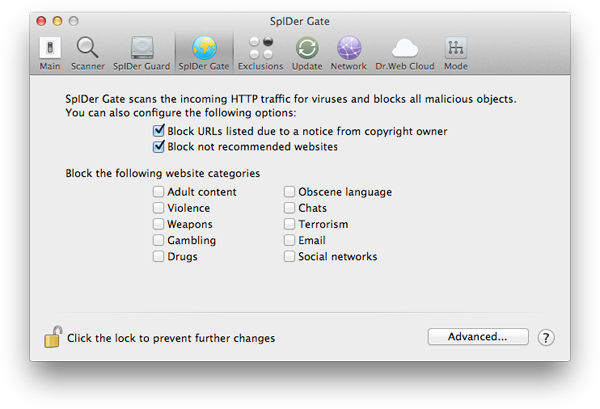
Task: Uncheck Block URLs listed by copyright owner
Action: point(158,131)
